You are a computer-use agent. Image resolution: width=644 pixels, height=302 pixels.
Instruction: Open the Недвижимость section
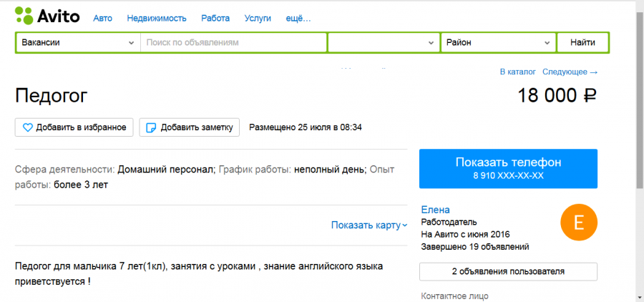tap(157, 18)
